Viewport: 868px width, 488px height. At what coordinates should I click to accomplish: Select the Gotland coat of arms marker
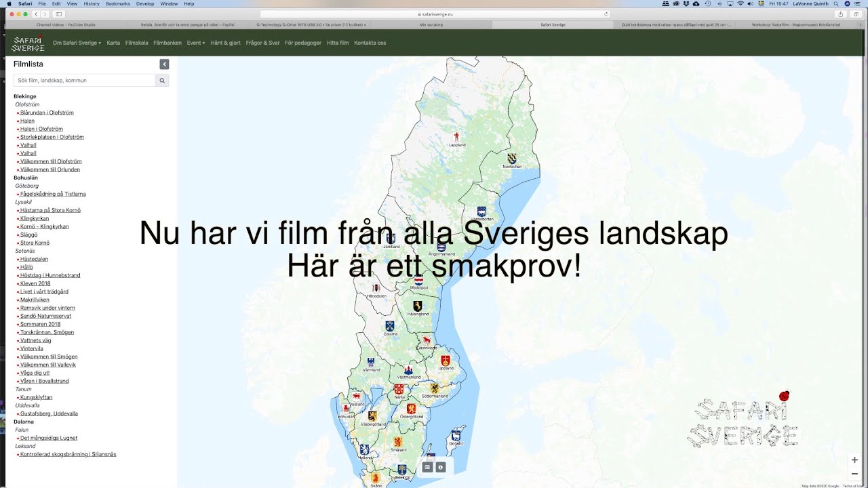(x=456, y=435)
